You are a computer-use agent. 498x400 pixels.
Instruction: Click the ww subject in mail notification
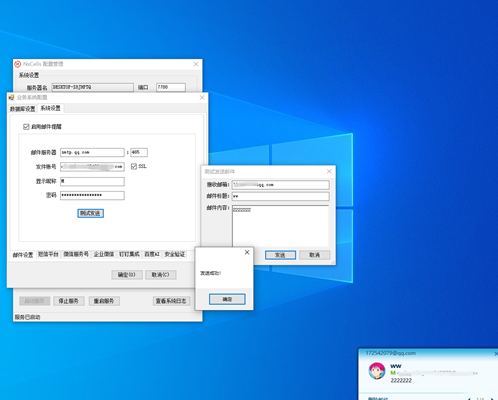click(396, 366)
